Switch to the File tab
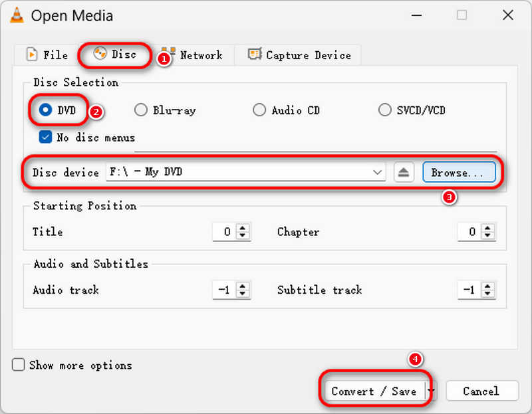This screenshot has width=532, height=414. click(x=47, y=55)
